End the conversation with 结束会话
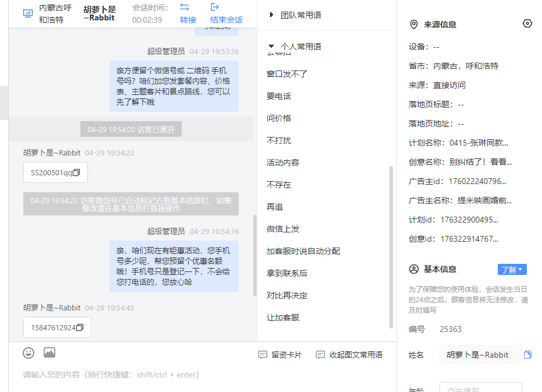Image resolution: width=542 pixels, height=392 pixels. click(226, 20)
